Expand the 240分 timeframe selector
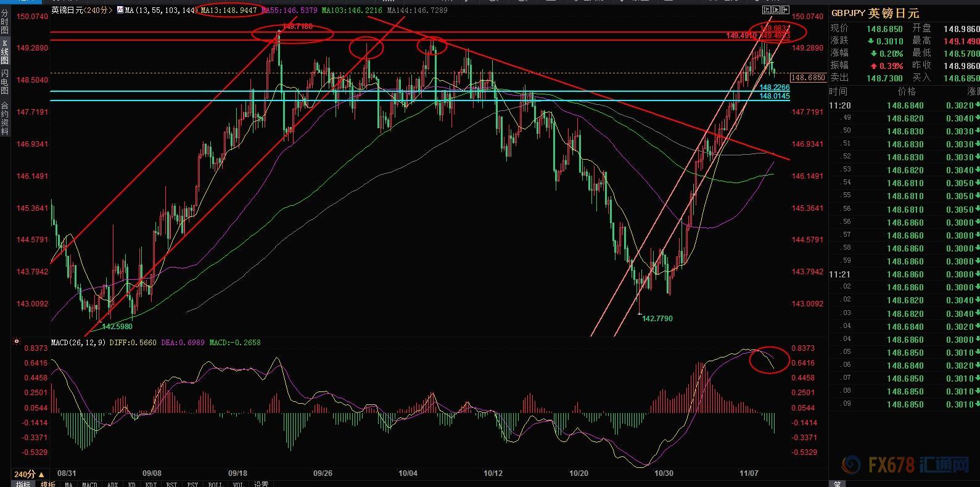Screen dimensions: 980x487 [29, 475]
